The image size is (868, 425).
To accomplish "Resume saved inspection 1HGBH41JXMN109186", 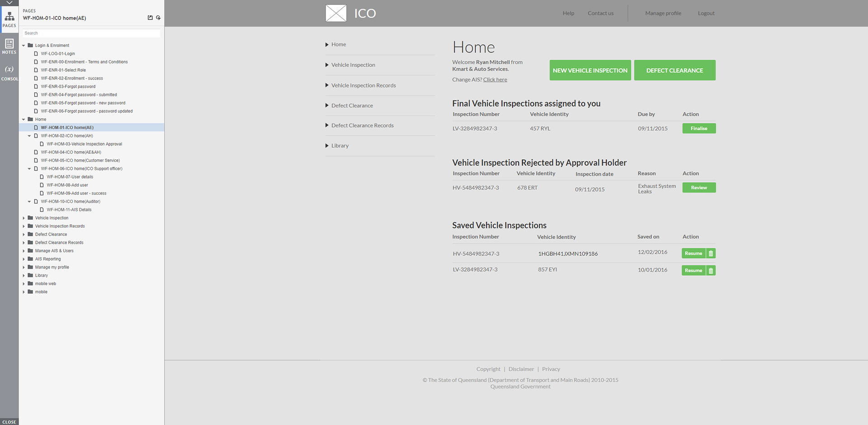I will (693, 254).
